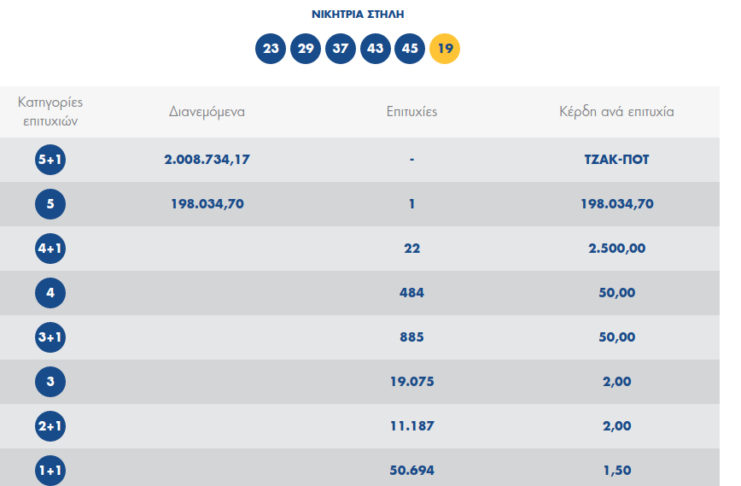741x486 pixels.
Task: Select the 4 category badge
Action: tap(50, 293)
